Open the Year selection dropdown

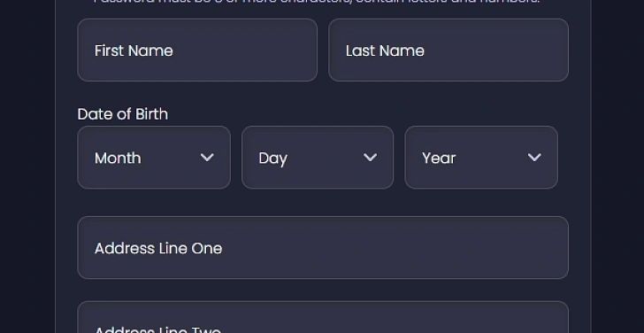(481, 158)
